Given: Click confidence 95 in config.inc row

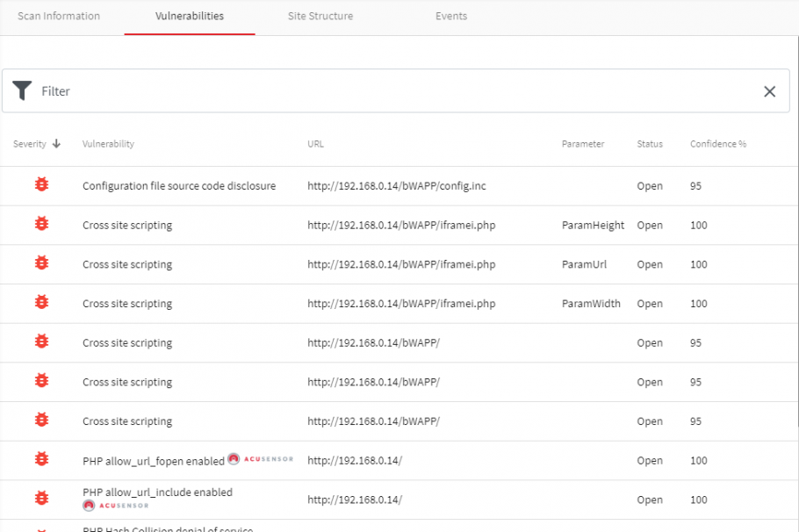Looking at the screenshot, I should pyautogui.click(x=695, y=186).
